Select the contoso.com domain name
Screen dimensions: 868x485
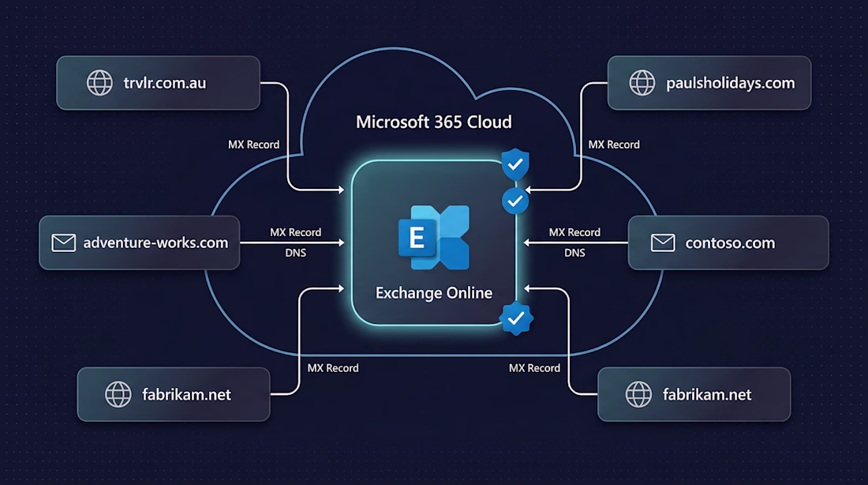tap(730, 242)
